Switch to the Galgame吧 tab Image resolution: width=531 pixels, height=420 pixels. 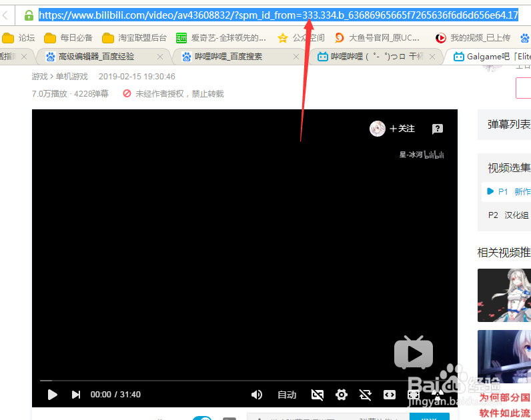tap(491, 57)
